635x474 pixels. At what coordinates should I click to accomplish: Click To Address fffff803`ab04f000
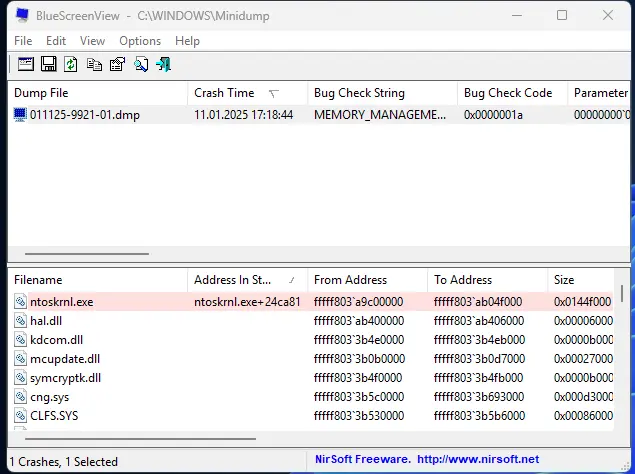[x=478, y=302]
